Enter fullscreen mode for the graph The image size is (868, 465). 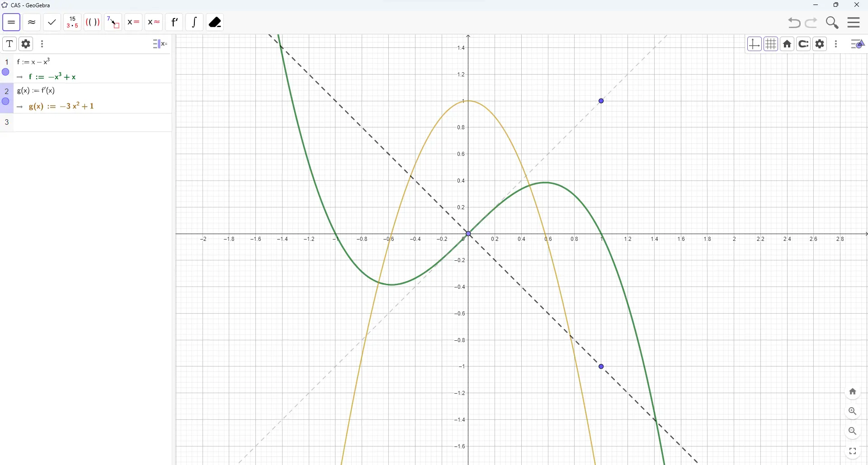(x=853, y=452)
